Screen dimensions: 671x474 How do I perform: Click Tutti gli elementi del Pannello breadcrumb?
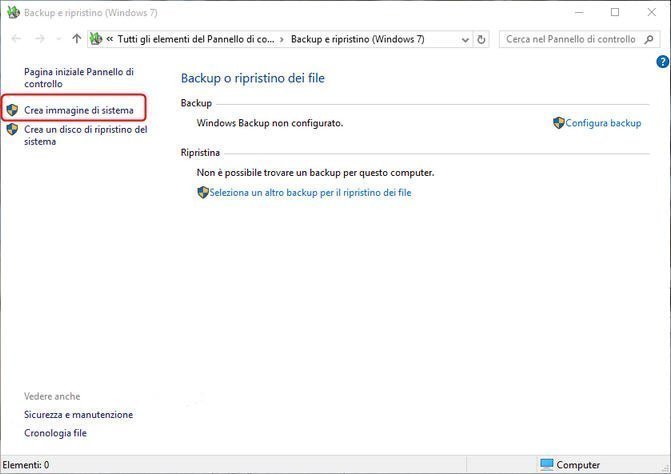pyautogui.click(x=196, y=39)
